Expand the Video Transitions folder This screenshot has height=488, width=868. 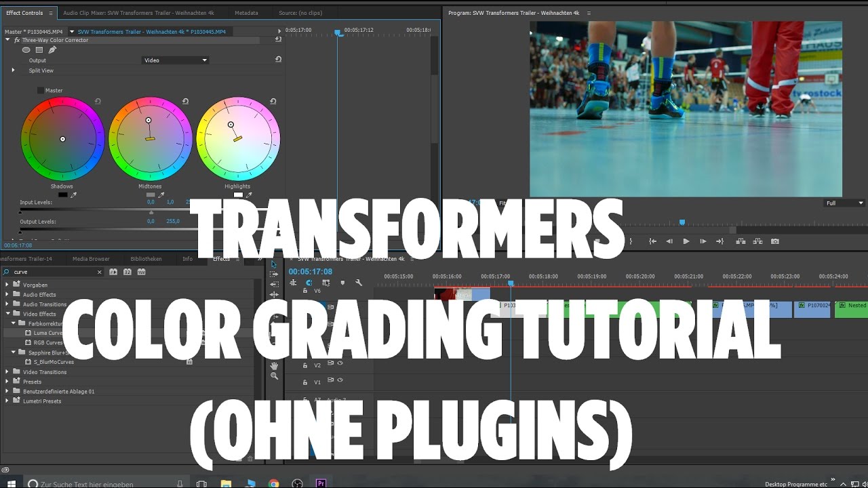pyautogui.click(x=7, y=371)
